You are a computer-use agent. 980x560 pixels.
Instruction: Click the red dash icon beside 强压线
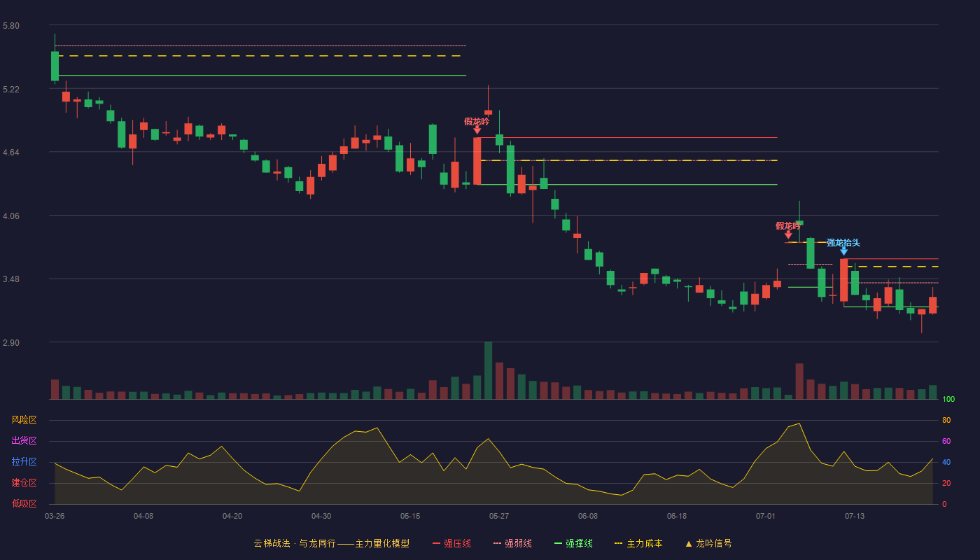click(436, 543)
